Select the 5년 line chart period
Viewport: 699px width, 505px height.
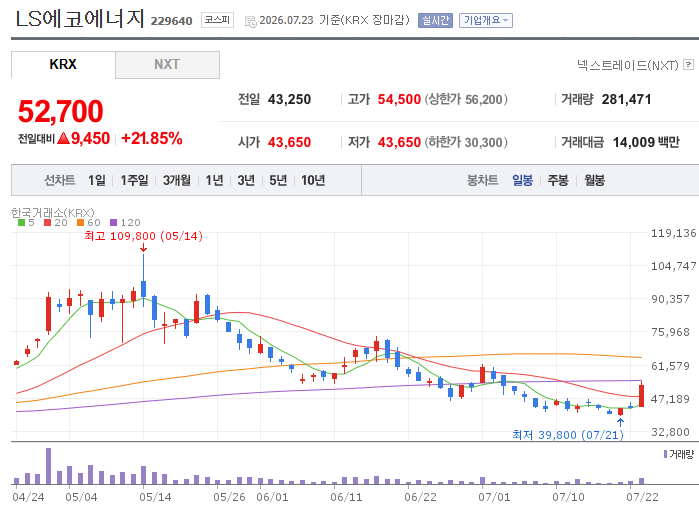click(x=278, y=180)
